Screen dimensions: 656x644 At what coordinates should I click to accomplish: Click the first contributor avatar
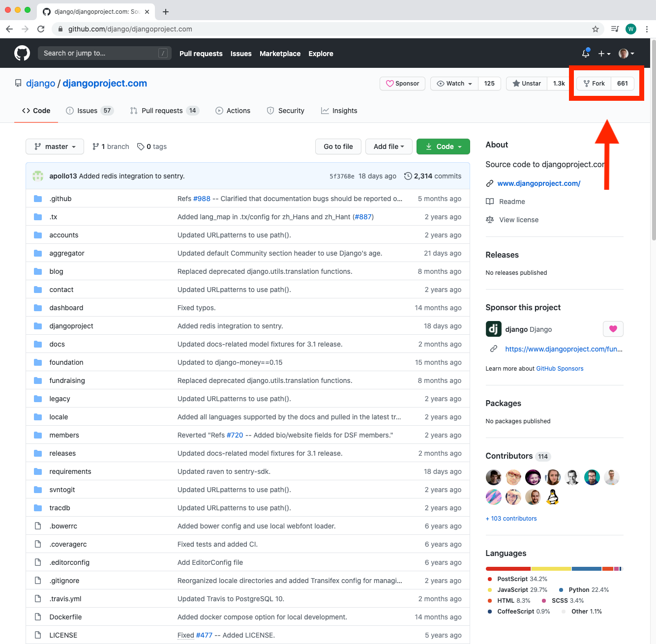(494, 477)
